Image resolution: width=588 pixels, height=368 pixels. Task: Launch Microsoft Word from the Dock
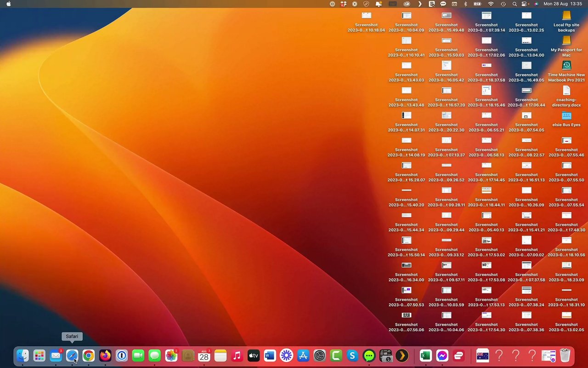point(270,356)
